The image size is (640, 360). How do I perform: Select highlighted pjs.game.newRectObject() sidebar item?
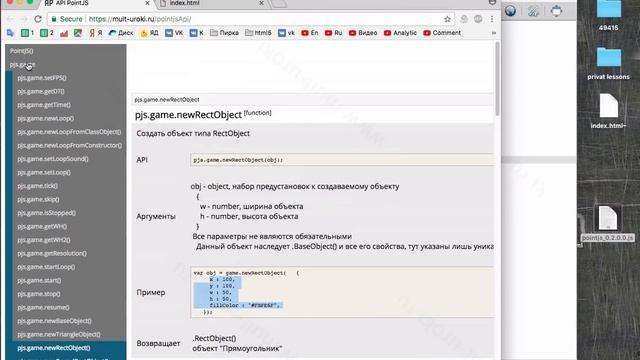54,348
